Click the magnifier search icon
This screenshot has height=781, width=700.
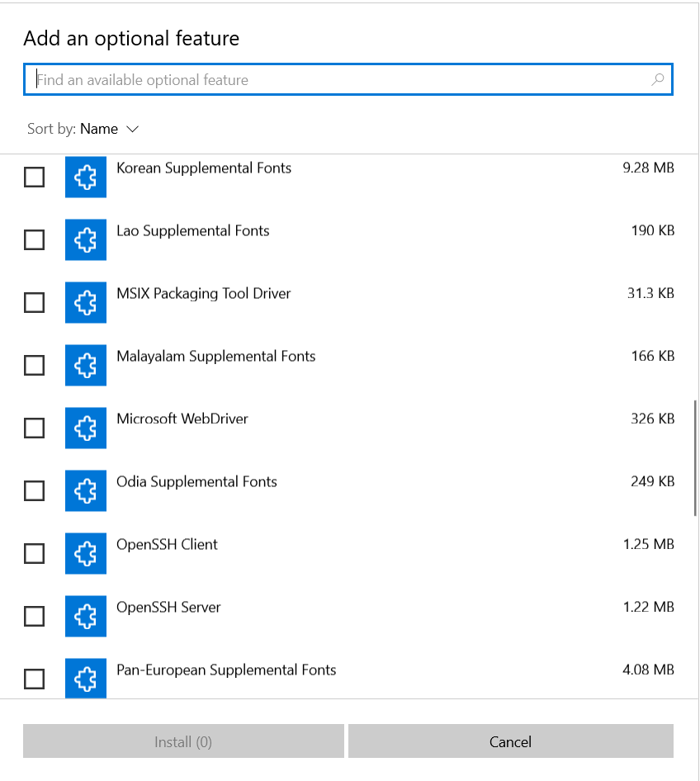pyautogui.click(x=658, y=80)
